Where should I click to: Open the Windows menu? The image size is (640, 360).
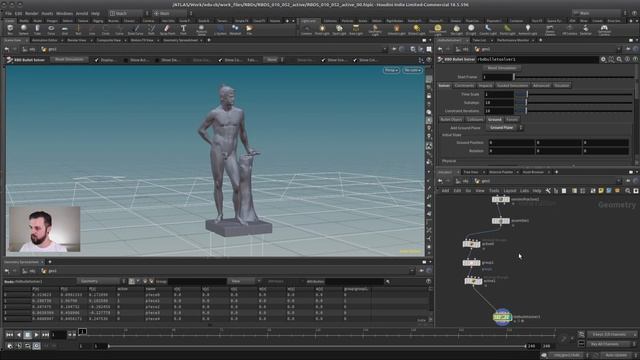coord(64,13)
